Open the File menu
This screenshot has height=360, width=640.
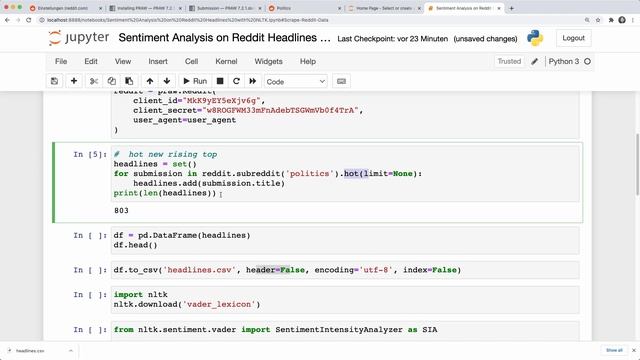tap(61, 61)
